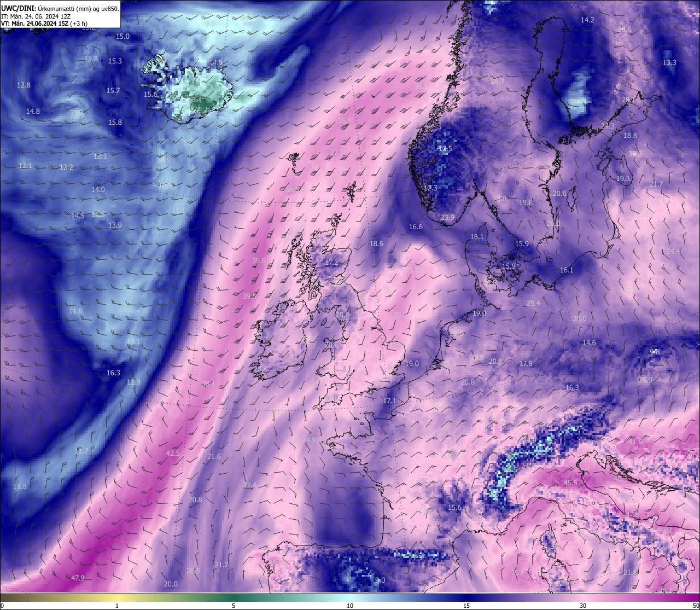The width and height of the screenshot is (700, 610).
Task: Click the 23.4 value label
Action: (x=249, y=485)
